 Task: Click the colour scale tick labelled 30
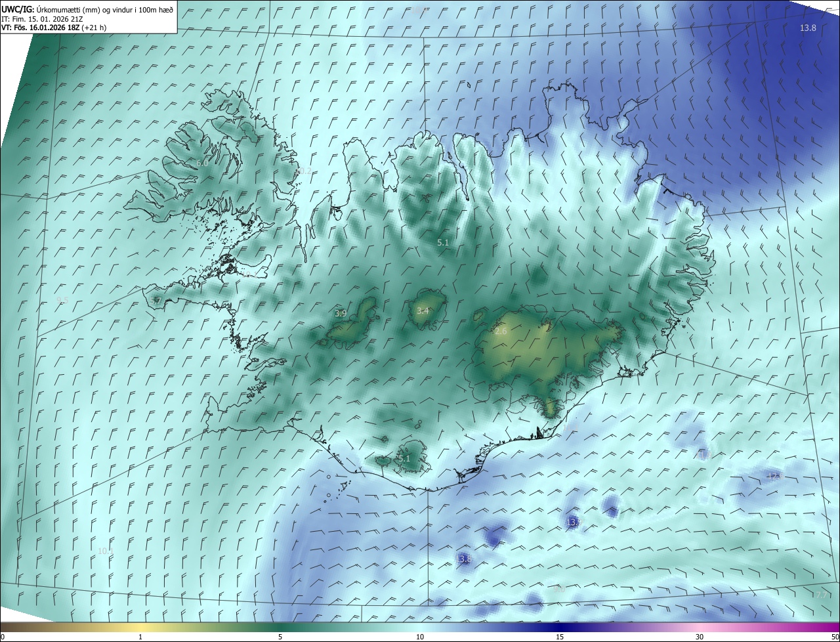click(700, 637)
